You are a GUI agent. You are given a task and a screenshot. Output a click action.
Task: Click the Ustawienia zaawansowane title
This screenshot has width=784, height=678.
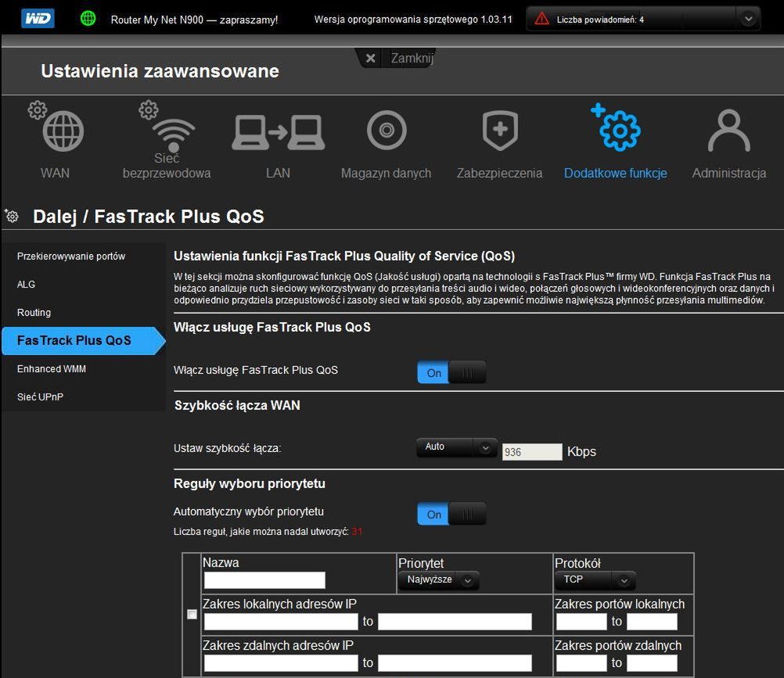[x=160, y=71]
